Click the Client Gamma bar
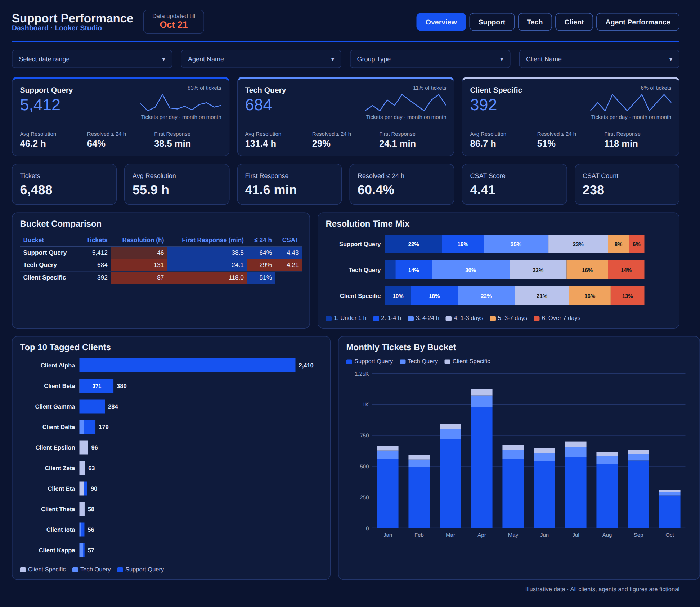Screen dimensions: 700x607 [x=92, y=406]
